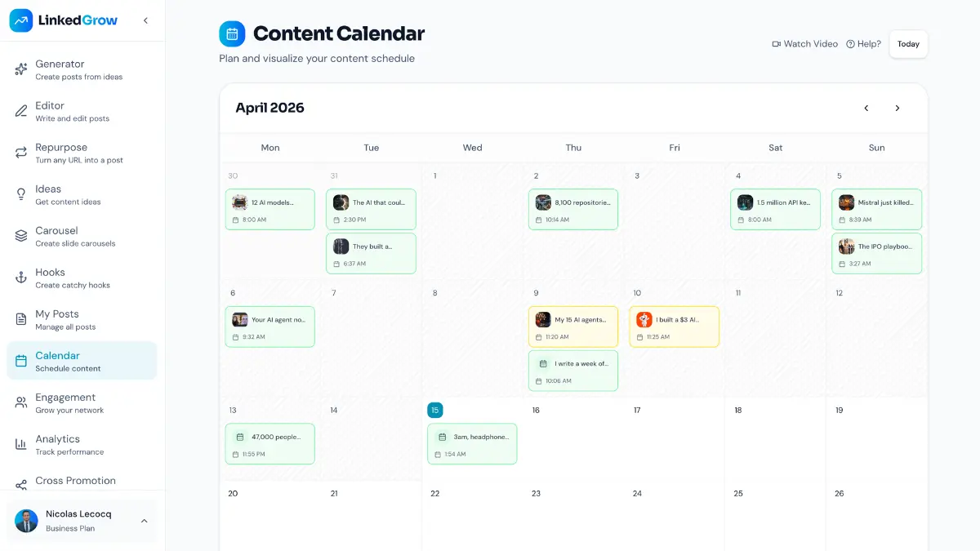Click the Help? link in the header
980x551 pixels.
pos(863,44)
